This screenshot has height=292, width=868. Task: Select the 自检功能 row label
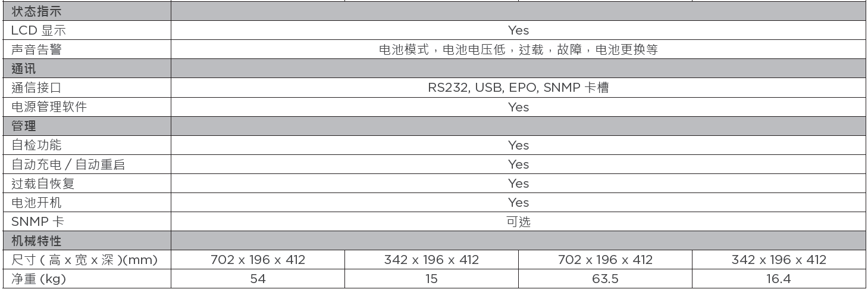click(36, 145)
